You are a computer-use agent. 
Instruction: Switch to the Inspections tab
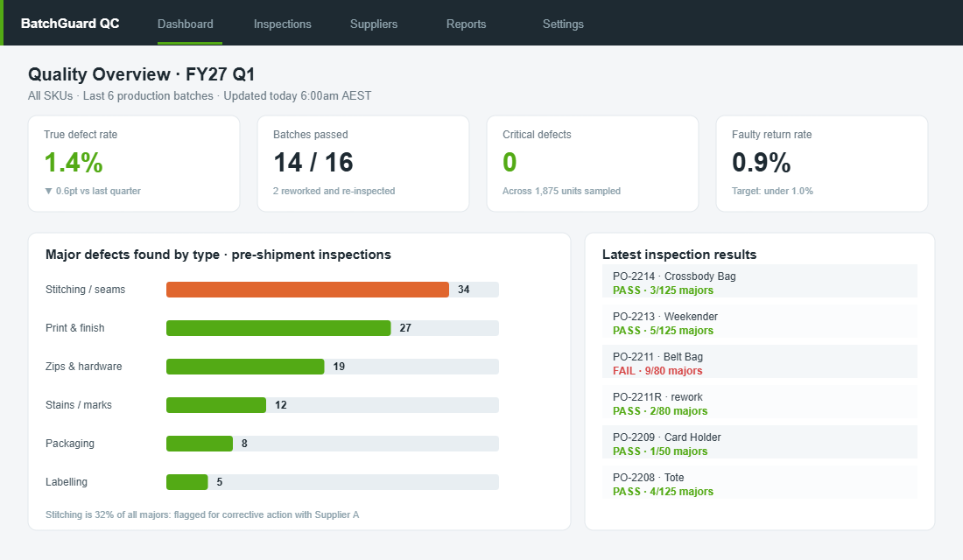point(283,24)
